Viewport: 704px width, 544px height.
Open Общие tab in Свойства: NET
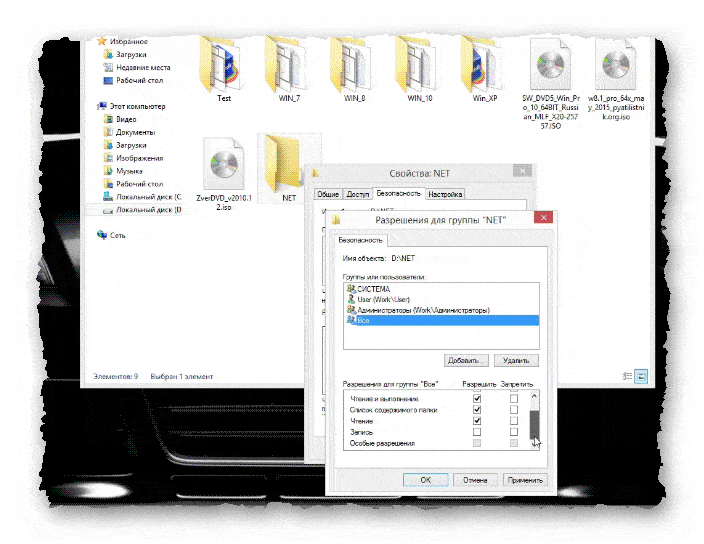328,194
